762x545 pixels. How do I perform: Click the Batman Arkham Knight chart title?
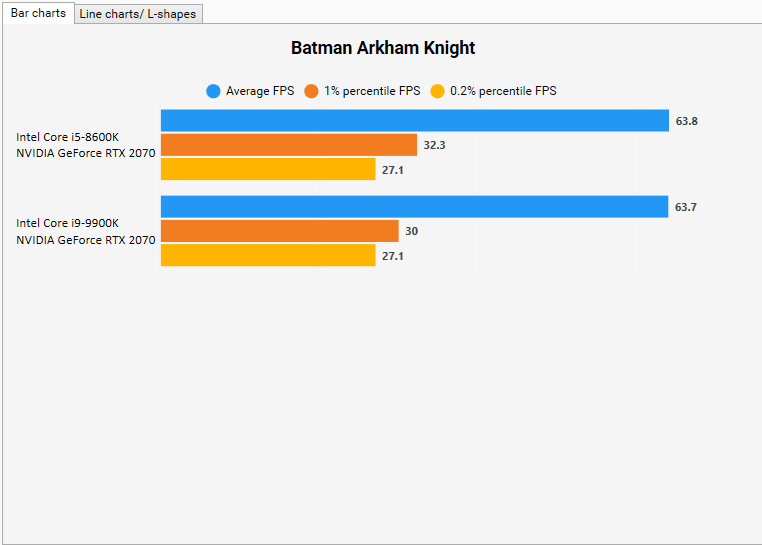(x=383, y=48)
